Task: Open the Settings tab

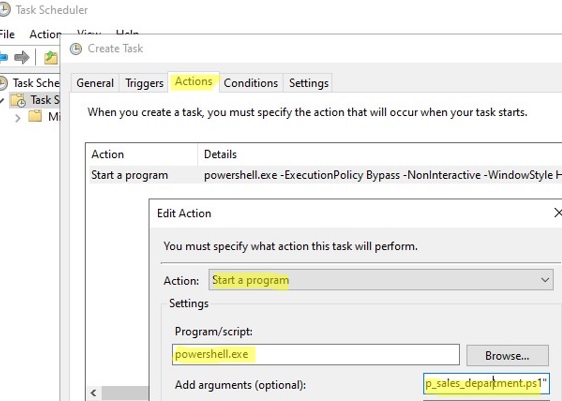Action: click(309, 83)
